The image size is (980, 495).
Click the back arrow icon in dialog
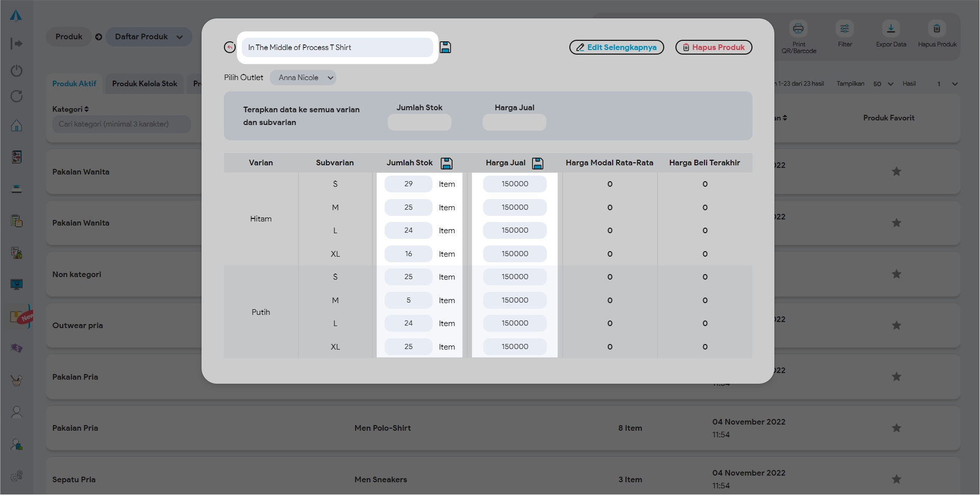pos(230,47)
